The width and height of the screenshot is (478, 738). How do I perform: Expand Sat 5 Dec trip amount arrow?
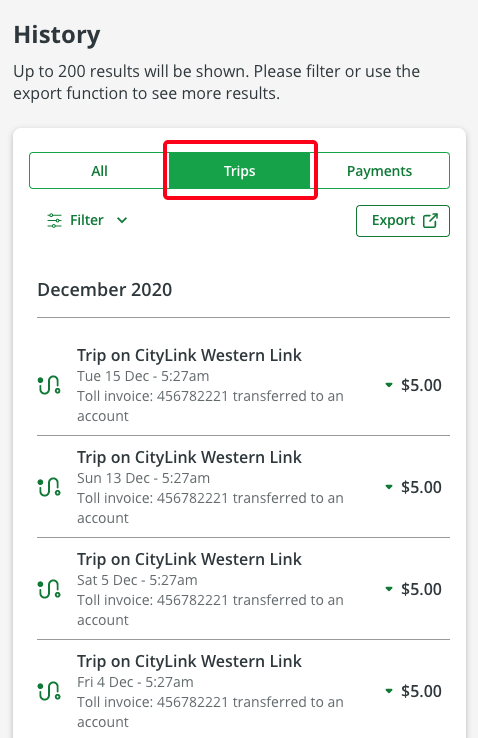389,589
